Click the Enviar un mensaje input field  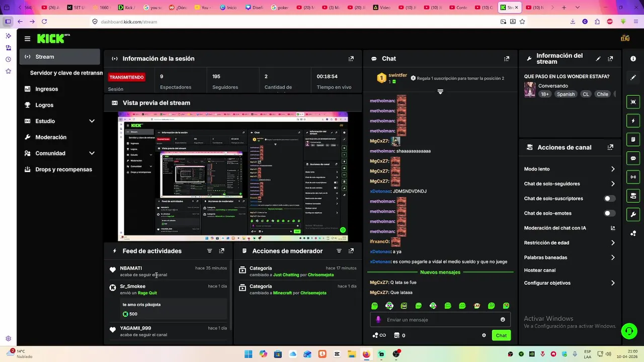440,320
